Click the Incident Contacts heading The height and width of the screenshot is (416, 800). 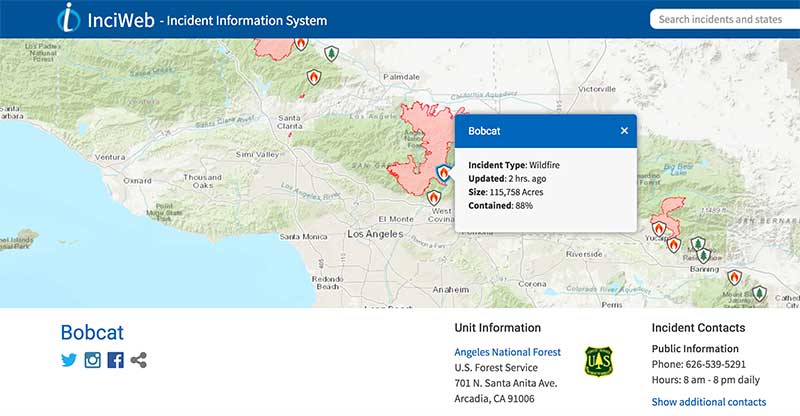698,328
